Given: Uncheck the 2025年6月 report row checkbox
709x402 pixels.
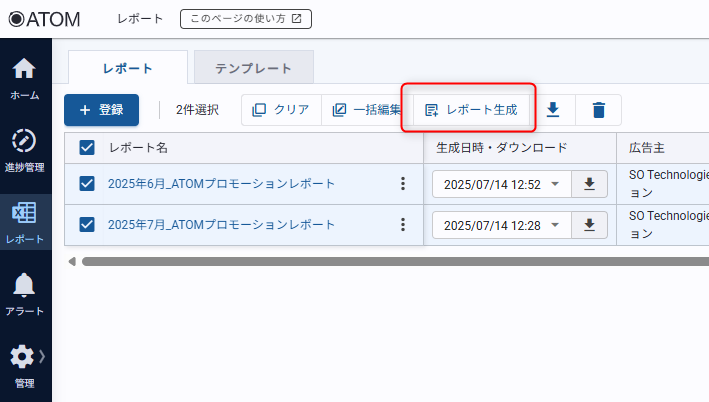Looking at the screenshot, I should click(87, 184).
